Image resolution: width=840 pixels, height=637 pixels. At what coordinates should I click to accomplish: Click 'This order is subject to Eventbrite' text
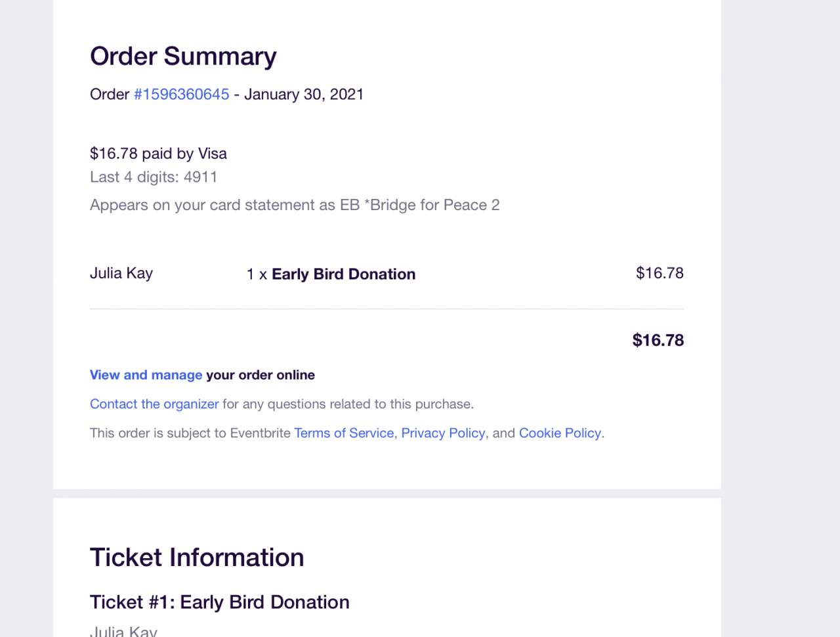[190, 433]
